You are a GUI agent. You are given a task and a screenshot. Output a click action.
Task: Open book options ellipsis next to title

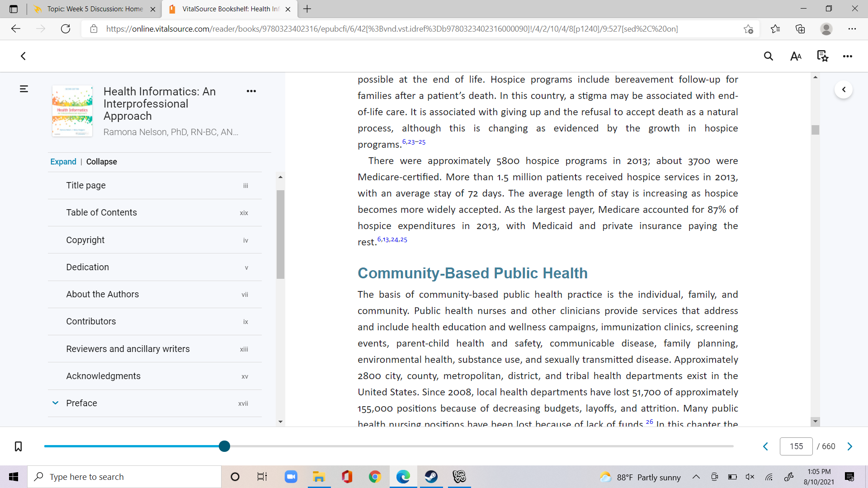click(251, 91)
